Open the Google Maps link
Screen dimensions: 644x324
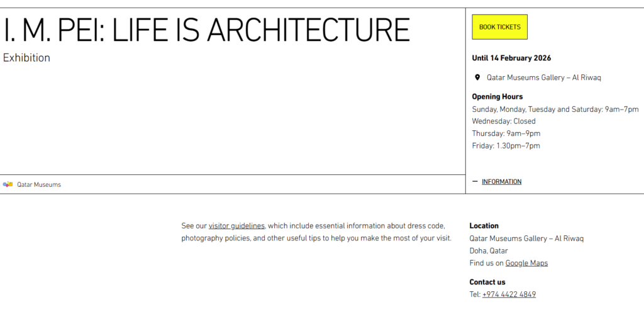(x=526, y=263)
